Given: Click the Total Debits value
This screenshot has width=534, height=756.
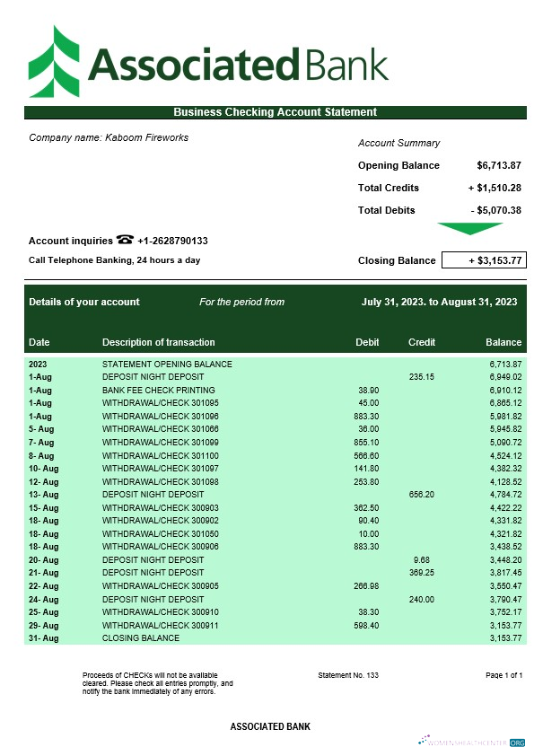Looking at the screenshot, I should (x=496, y=210).
